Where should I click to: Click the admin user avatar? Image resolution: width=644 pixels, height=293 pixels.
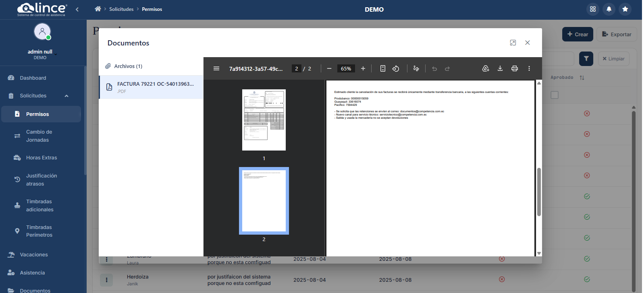pyautogui.click(x=42, y=32)
